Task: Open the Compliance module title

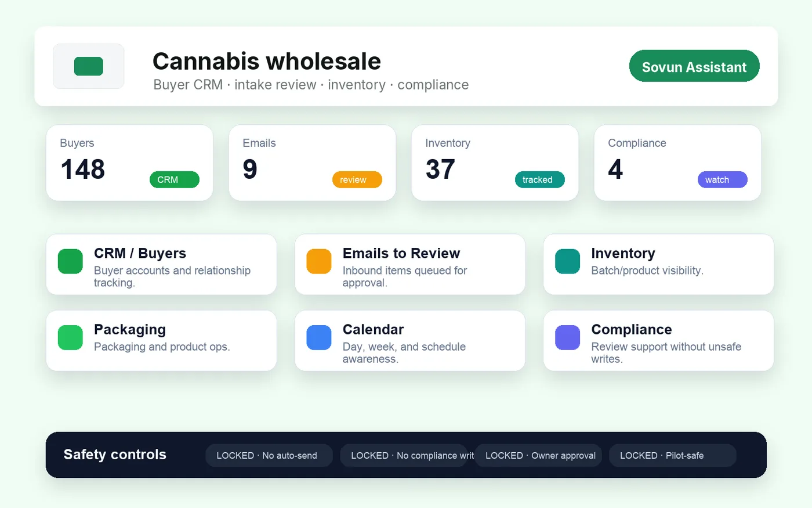Action: coord(632,329)
